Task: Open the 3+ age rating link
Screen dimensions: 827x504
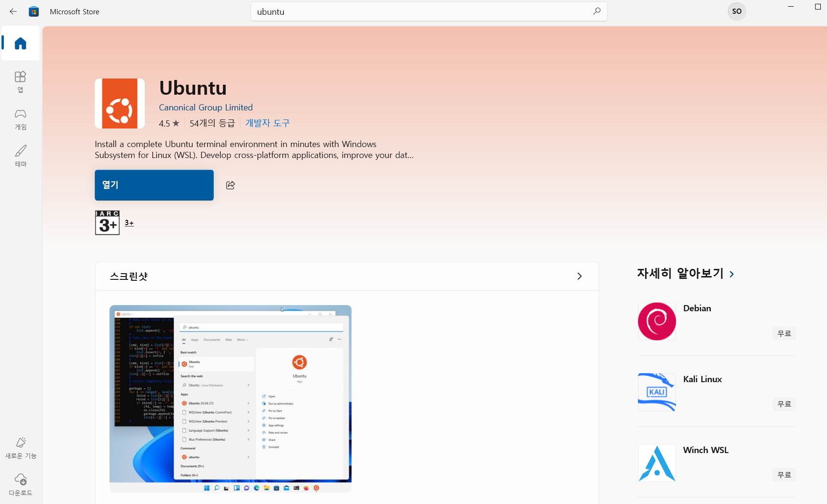Action: pos(129,223)
